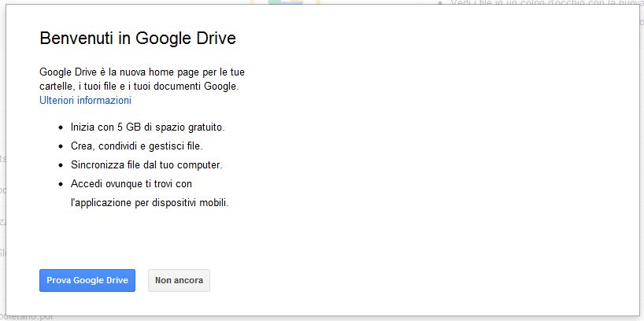Click text 'Accedi ovunque ti trovi con'

pos(131,184)
